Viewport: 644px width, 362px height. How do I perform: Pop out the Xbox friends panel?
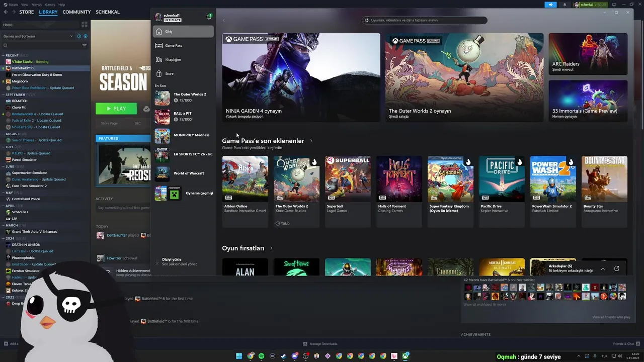(617, 268)
